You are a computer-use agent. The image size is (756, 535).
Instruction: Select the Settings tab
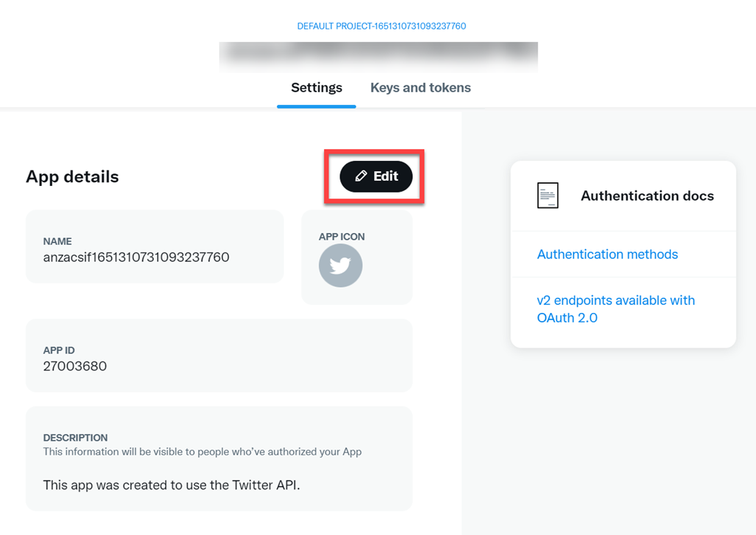[x=316, y=88]
